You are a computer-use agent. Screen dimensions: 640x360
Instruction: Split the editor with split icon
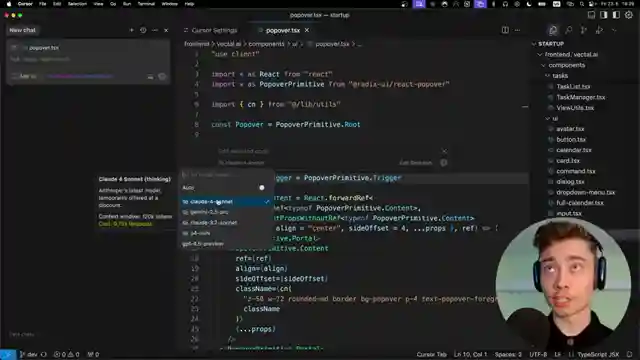click(505, 30)
